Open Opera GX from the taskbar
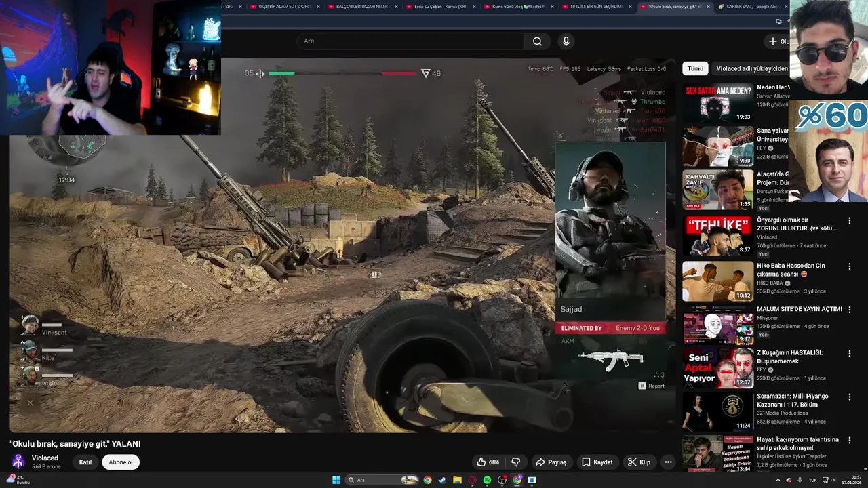Screen dimensions: 868x488 tap(472, 480)
